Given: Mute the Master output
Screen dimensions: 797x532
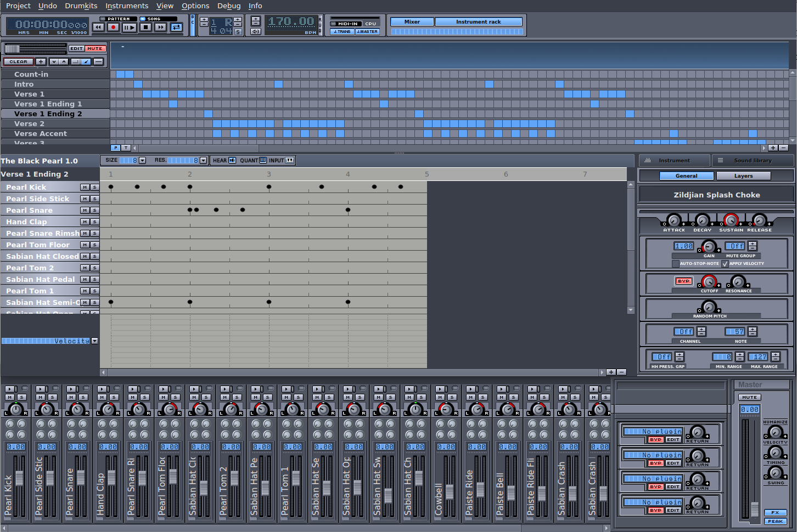Looking at the screenshot, I should (x=749, y=397).
